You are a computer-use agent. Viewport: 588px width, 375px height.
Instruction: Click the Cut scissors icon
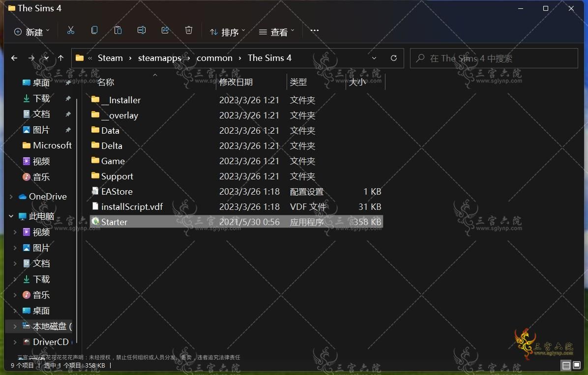(70, 31)
